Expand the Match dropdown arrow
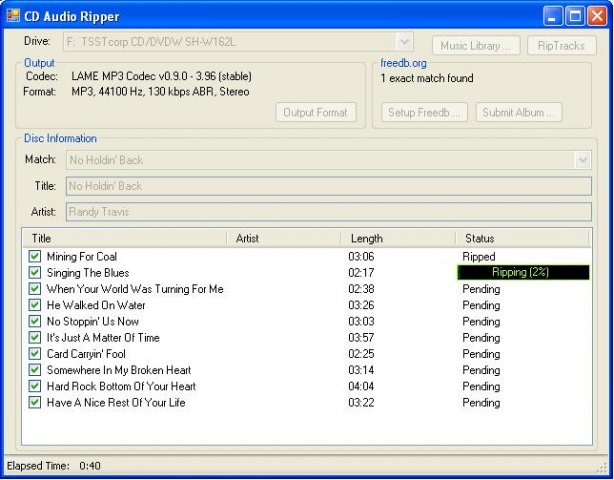 point(583,160)
